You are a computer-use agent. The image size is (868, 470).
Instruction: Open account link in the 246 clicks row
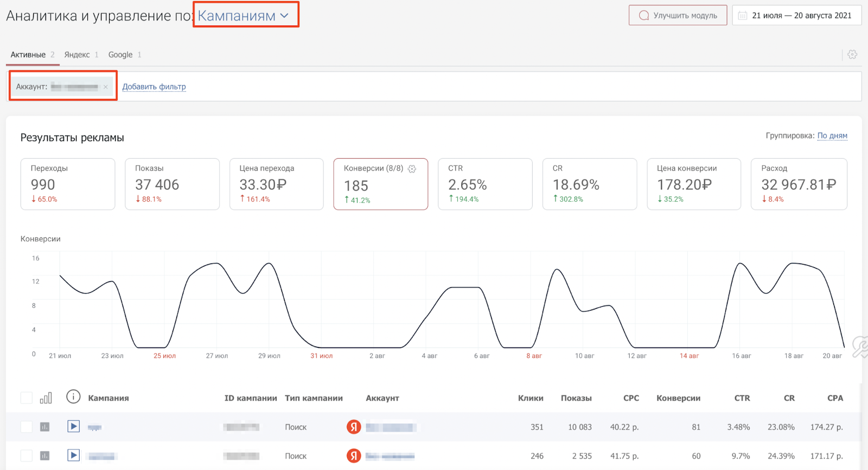[390, 456]
